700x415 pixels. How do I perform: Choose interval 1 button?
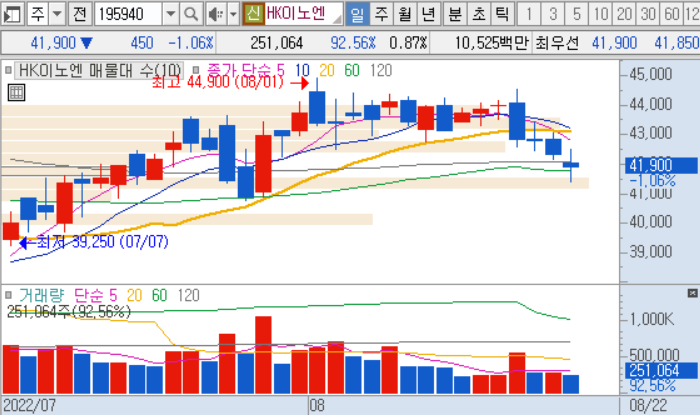tap(529, 14)
